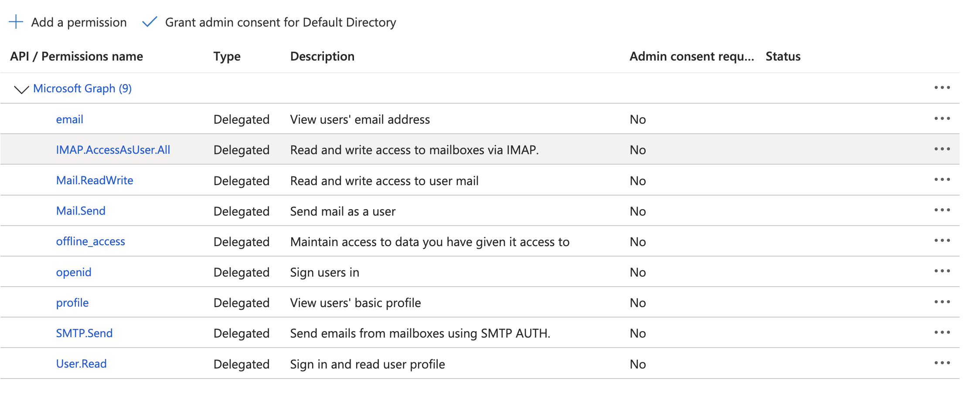Select Grant admin consent for Default Directory
Screen dimensions: 980x399
280,22
